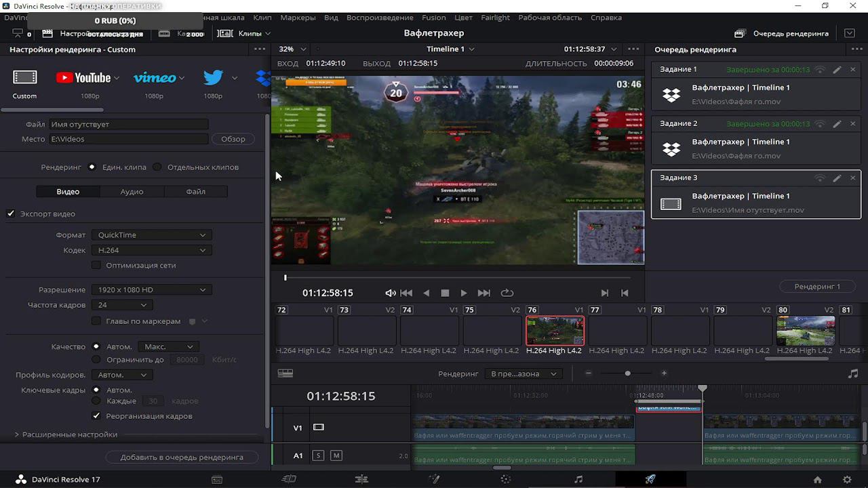Select Отдельных клипов render mode

click(x=157, y=167)
